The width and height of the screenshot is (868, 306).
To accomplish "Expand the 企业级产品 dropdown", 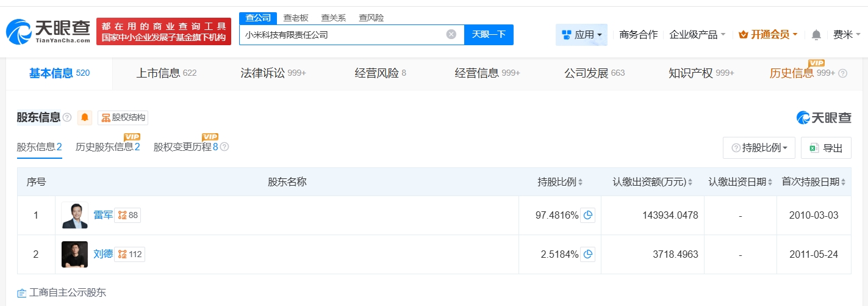I will [697, 35].
